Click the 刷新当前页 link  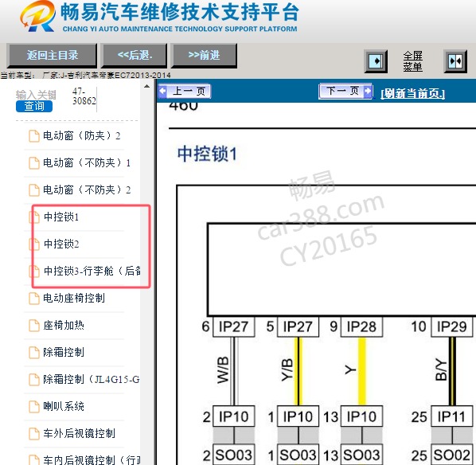(x=412, y=93)
